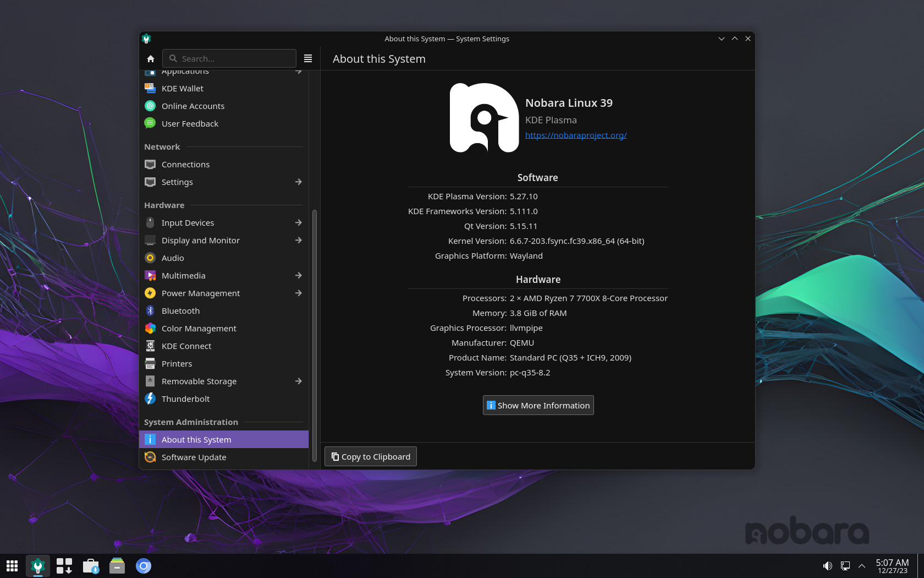924x578 pixels.
Task: Open the application launcher in the taskbar
Action: pos(12,566)
